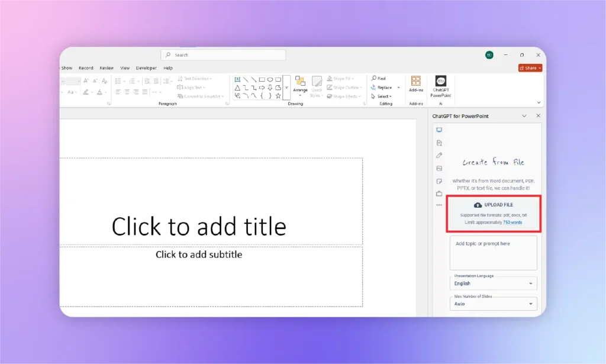Open the Presentation Language English dropdown
Viewport: 606px width, 364px height.
point(493,284)
